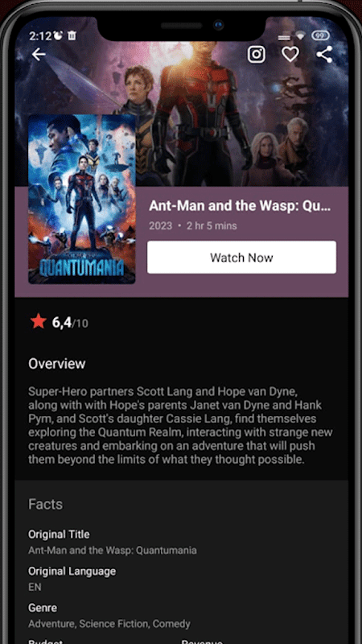
Task: Tap the overview description paragraph
Action: tap(180, 425)
